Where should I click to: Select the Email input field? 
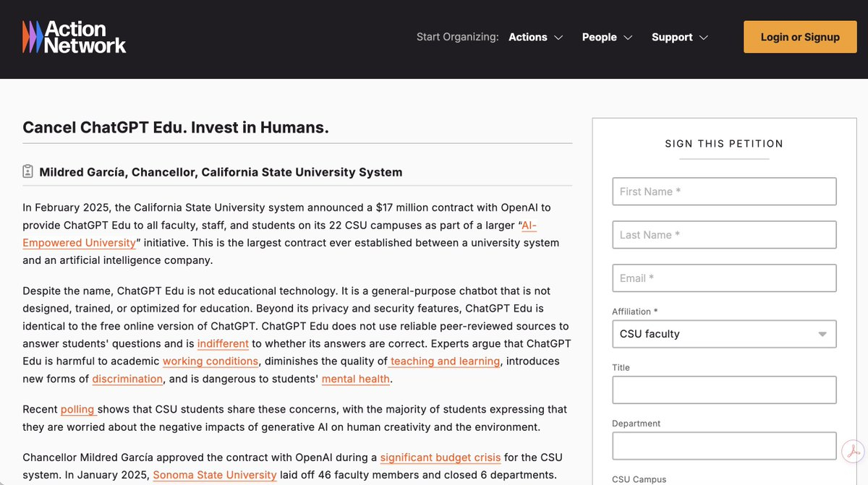[723, 278]
